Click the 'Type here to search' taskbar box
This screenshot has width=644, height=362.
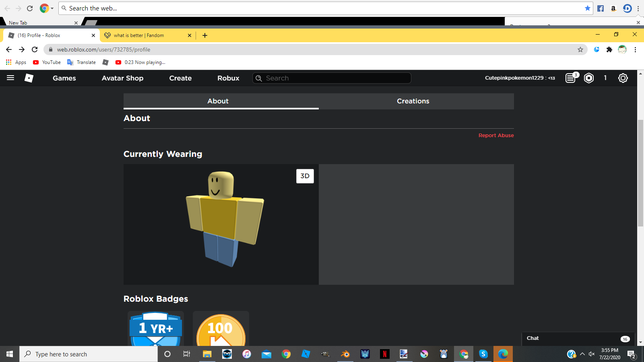click(89, 354)
